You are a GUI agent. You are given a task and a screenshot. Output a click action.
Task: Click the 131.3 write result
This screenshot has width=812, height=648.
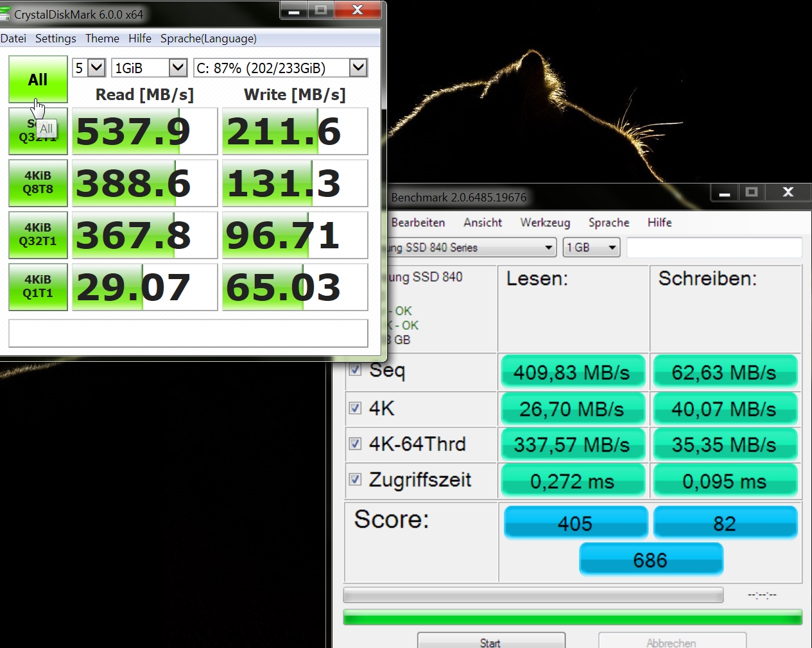[295, 183]
